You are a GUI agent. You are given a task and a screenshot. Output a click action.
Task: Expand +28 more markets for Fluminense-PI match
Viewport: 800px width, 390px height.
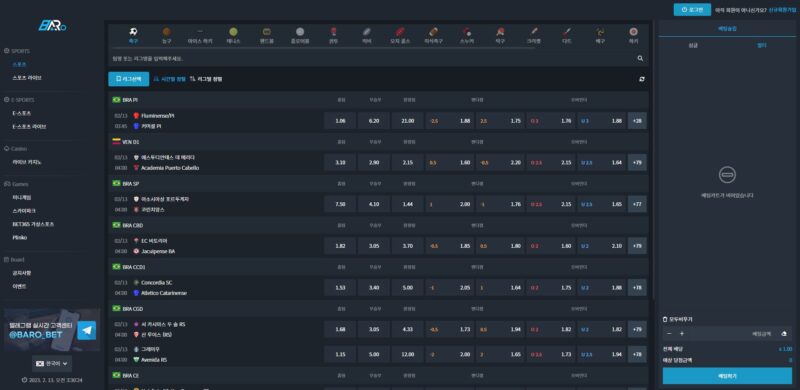pyautogui.click(x=637, y=121)
